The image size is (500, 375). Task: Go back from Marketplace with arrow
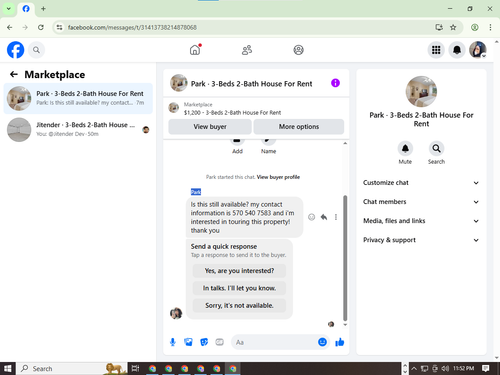[x=14, y=74]
